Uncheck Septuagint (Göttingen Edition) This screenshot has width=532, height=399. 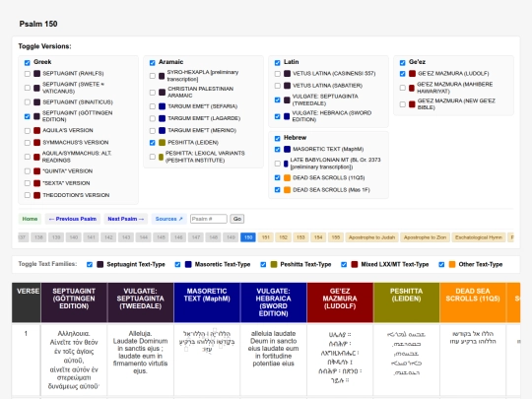[x=28, y=116]
